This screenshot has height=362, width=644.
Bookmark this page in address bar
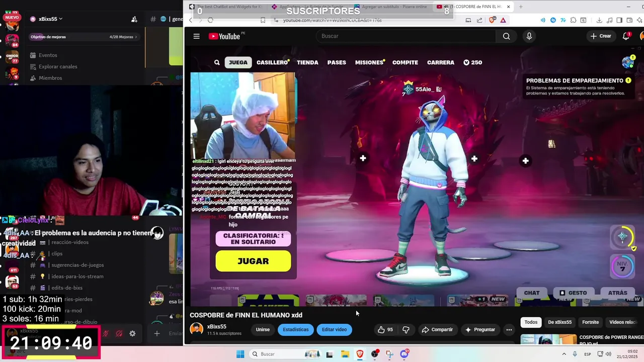(x=263, y=20)
